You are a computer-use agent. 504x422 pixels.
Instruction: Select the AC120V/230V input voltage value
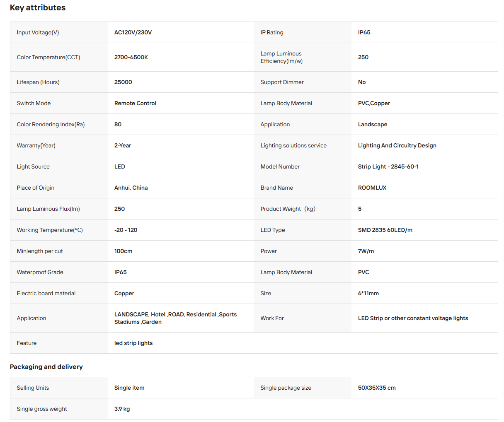pyautogui.click(x=133, y=32)
